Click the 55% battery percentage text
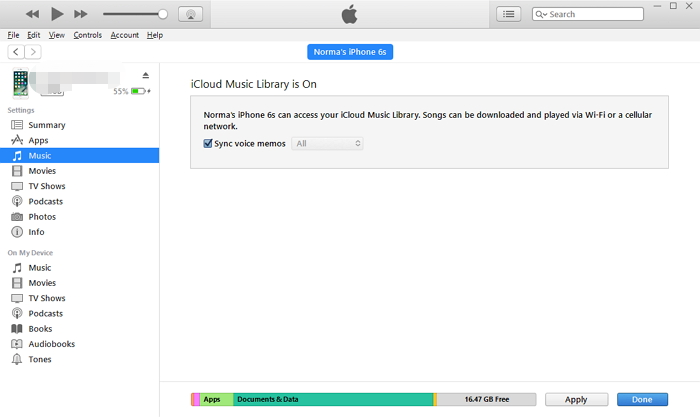 (x=121, y=91)
